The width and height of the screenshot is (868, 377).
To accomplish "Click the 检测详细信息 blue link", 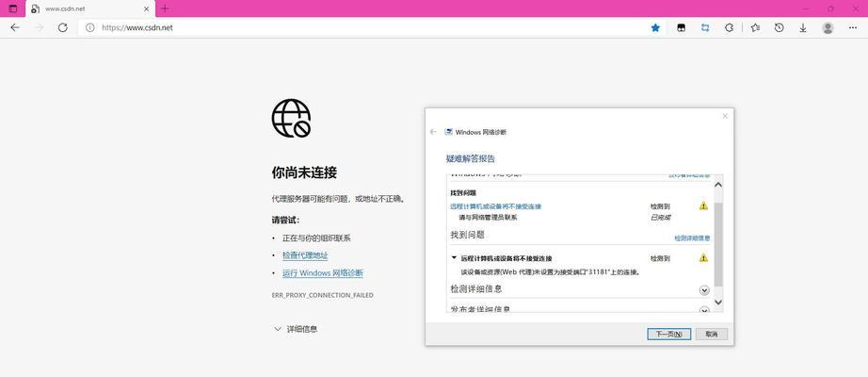I will 692,238.
